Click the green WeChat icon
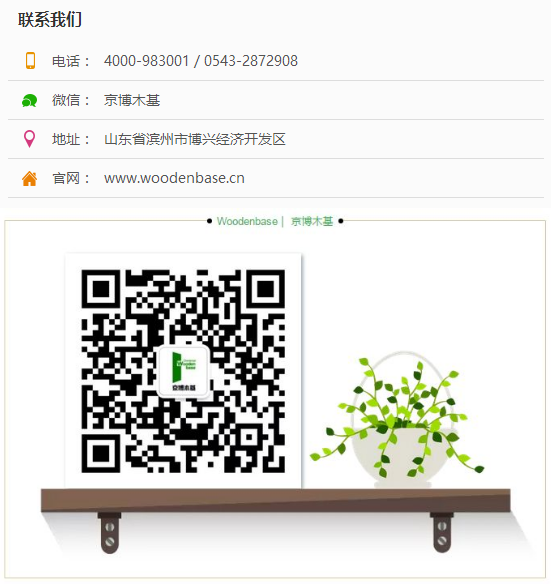The image size is (551, 586). (x=29, y=100)
